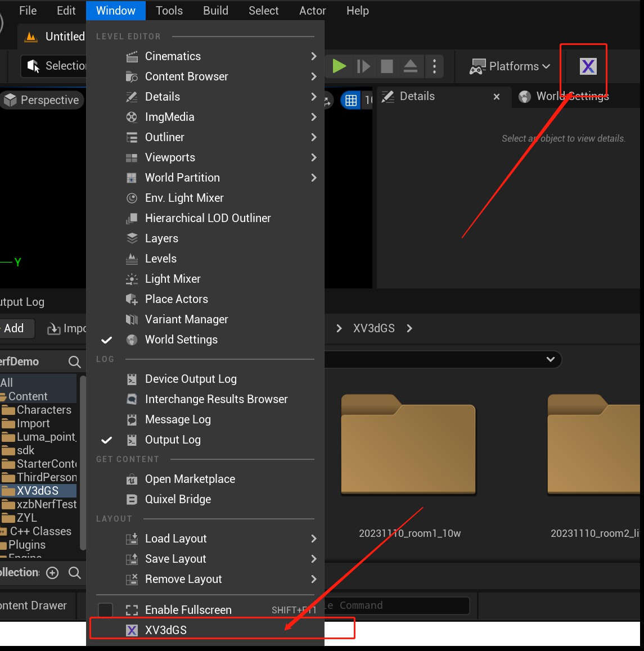
Task: Click the Open Marketplace icon
Action: coord(132,479)
